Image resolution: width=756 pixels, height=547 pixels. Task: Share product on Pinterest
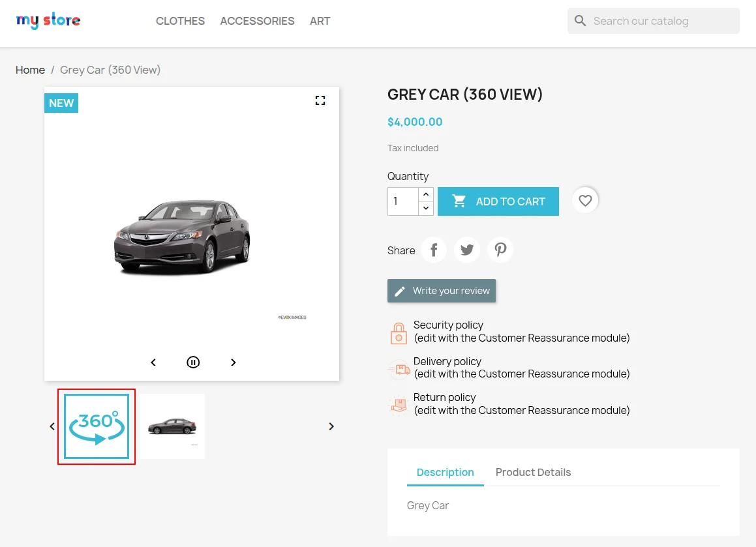tap(500, 250)
